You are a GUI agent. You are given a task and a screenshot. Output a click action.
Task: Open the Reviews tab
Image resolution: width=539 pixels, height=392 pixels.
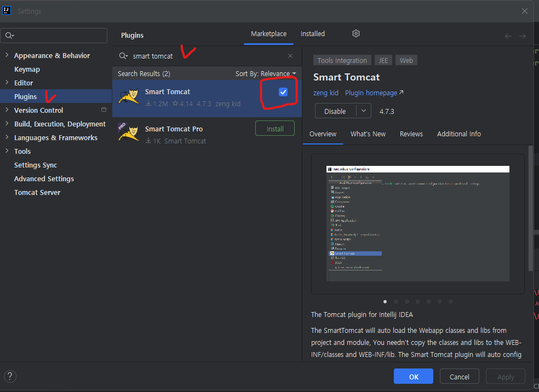click(x=411, y=134)
